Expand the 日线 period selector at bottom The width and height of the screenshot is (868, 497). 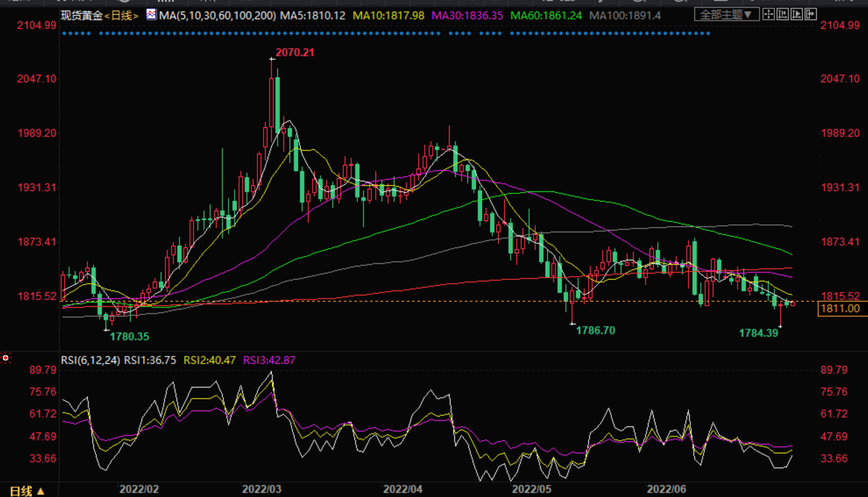(27, 491)
